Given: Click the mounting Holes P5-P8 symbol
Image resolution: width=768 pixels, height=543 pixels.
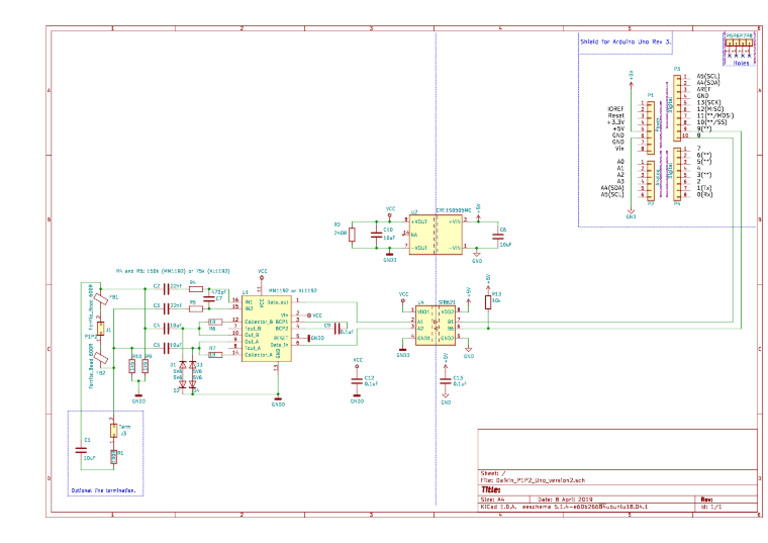Looking at the screenshot, I should 739,43.
